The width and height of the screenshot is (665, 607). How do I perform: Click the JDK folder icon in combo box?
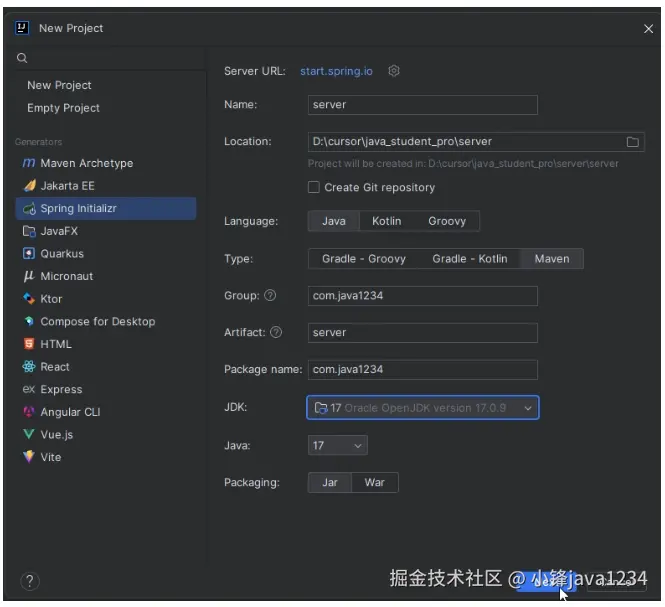pyautogui.click(x=321, y=408)
